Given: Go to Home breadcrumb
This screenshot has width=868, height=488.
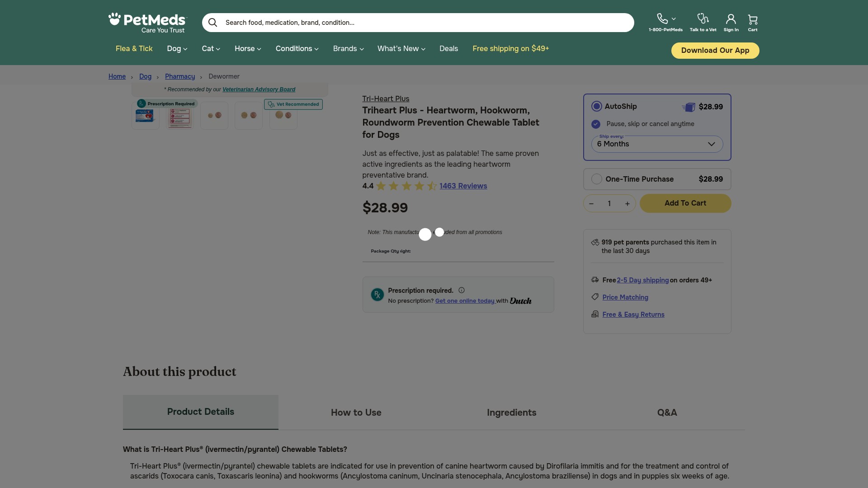Looking at the screenshot, I should [117, 76].
